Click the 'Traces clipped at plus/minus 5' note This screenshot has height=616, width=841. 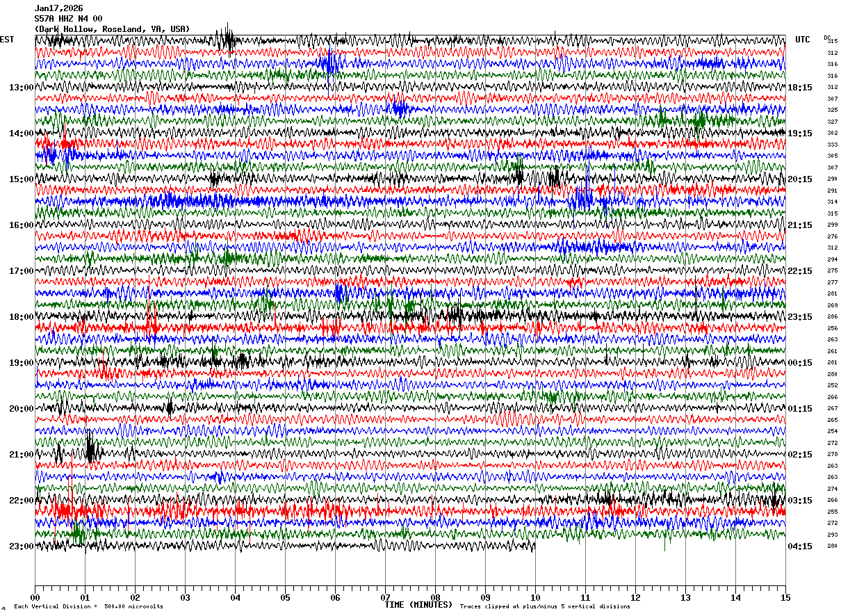(545, 606)
